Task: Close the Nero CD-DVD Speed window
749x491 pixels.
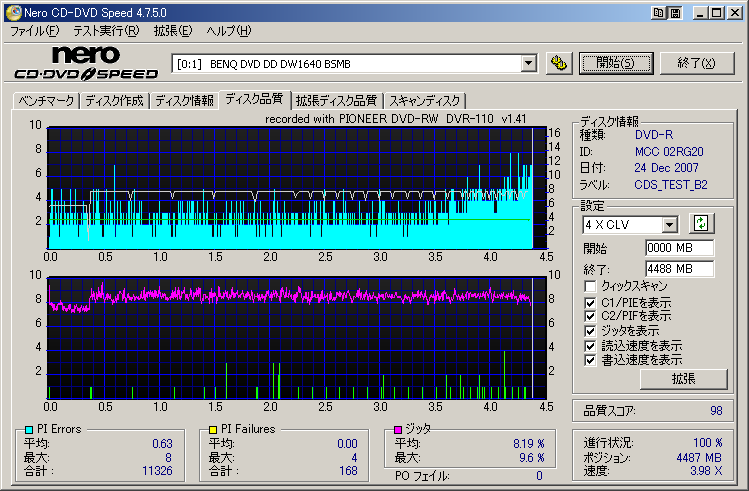Action: pyautogui.click(x=734, y=13)
